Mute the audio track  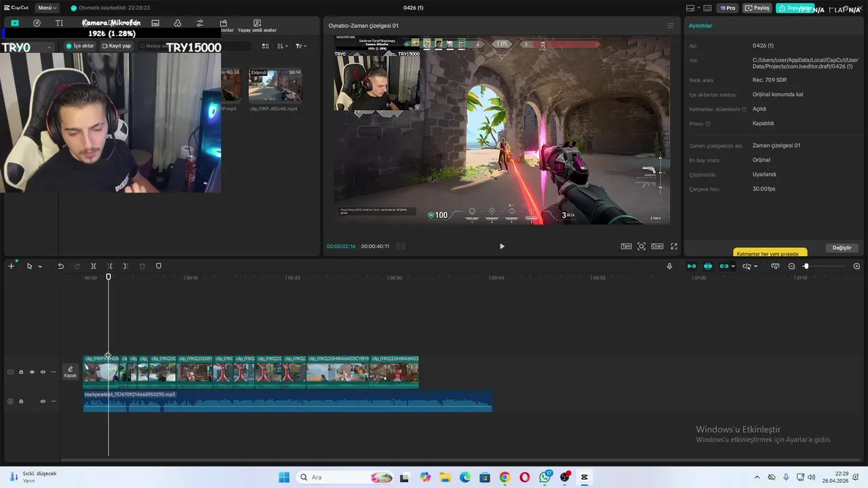click(43, 401)
